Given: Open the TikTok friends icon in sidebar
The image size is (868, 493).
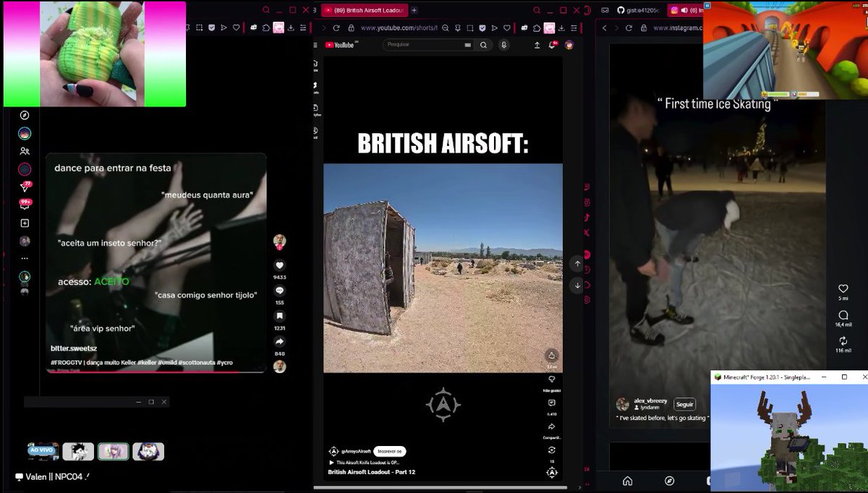Looking at the screenshot, I should 25,151.
